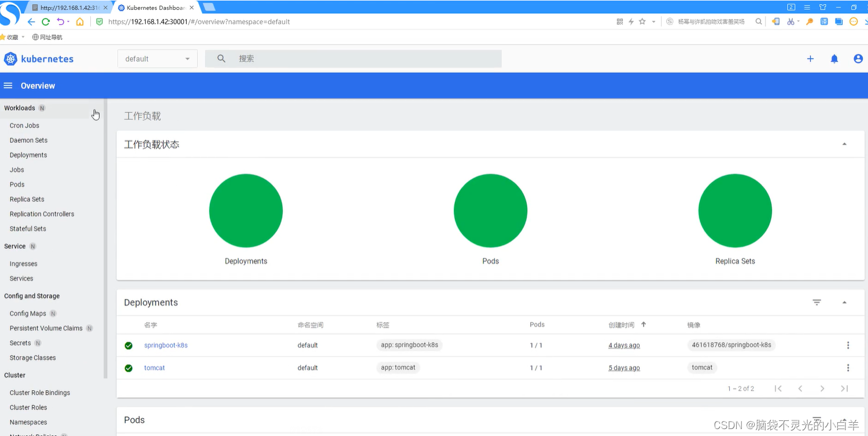868x436 pixels.
Task: Open notifications bell icon
Action: pyautogui.click(x=834, y=58)
